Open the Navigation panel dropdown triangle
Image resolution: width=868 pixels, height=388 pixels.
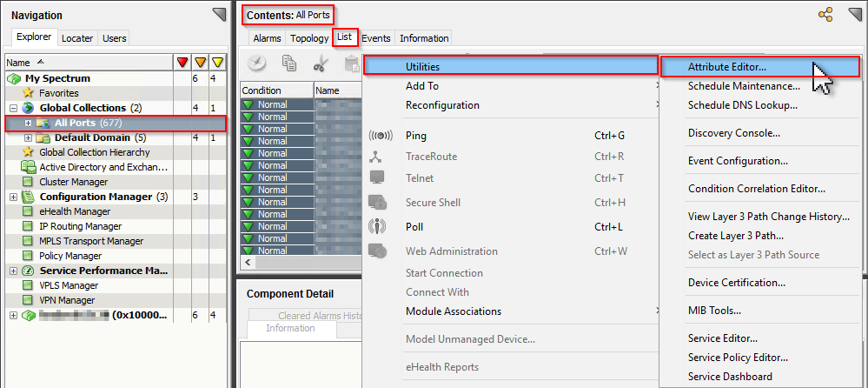[219, 14]
